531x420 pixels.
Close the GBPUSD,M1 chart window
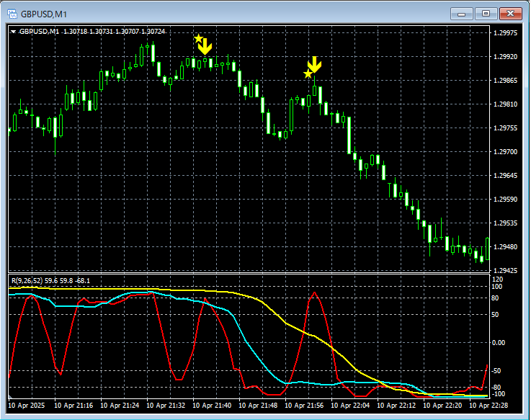pyautogui.click(x=510, y=14)
